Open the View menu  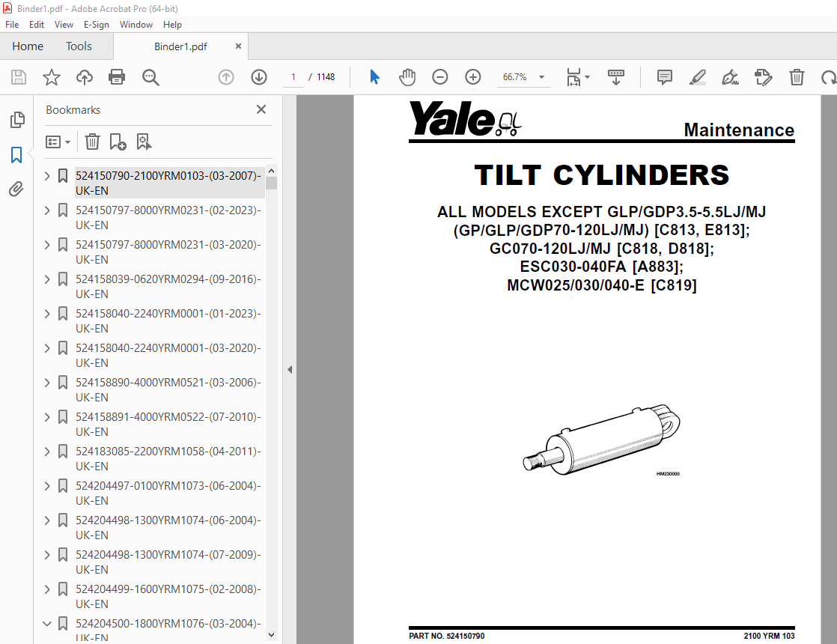pyautogui.click(x=64, y=25)
